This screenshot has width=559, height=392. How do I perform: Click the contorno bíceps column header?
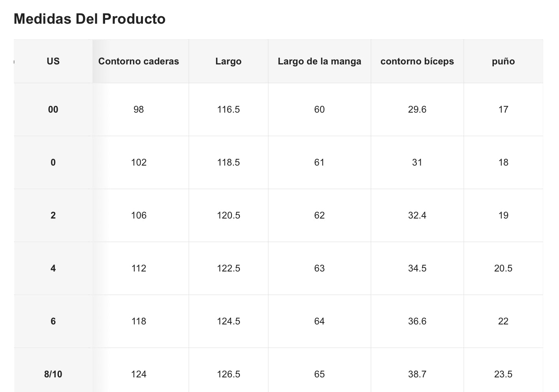(x=417, y=61)
